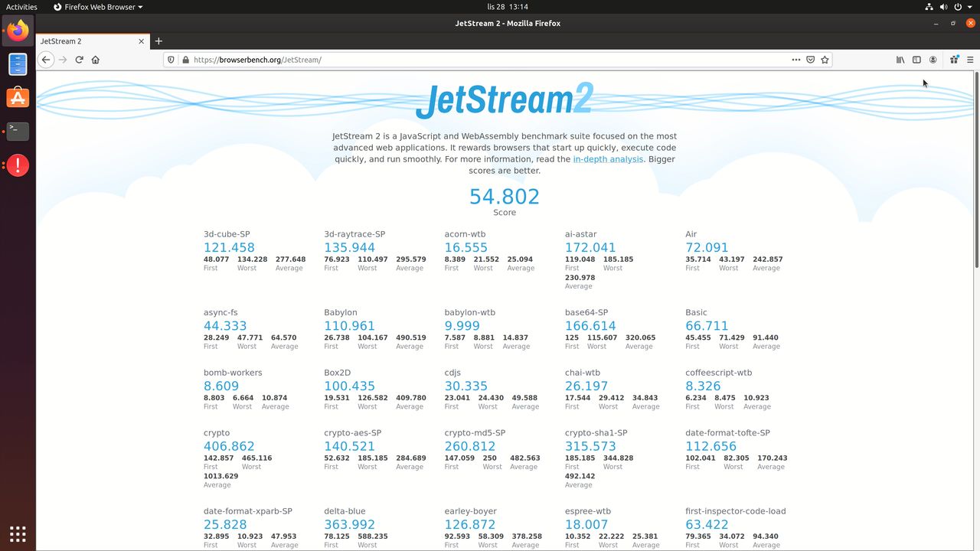Launch Firefox from the dock

(18, 31)
